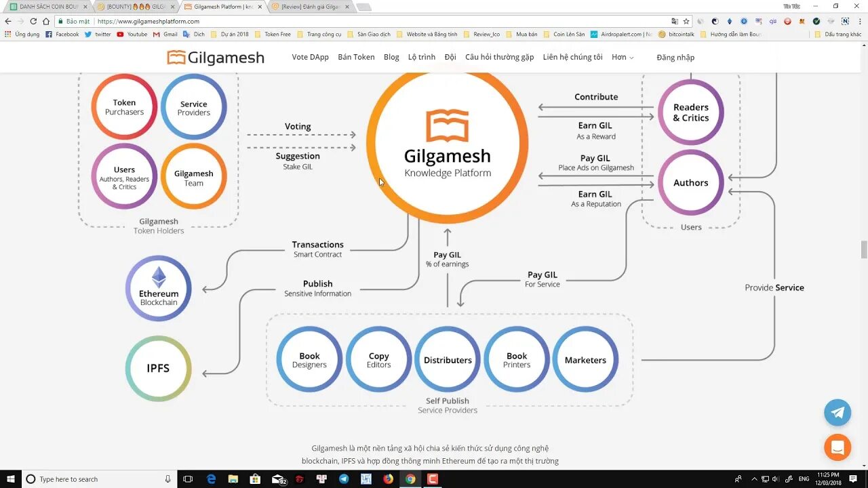Screen dimensions: 868x488
Task: Open the Mail app on the taskbar
Action: click(278, 479)
